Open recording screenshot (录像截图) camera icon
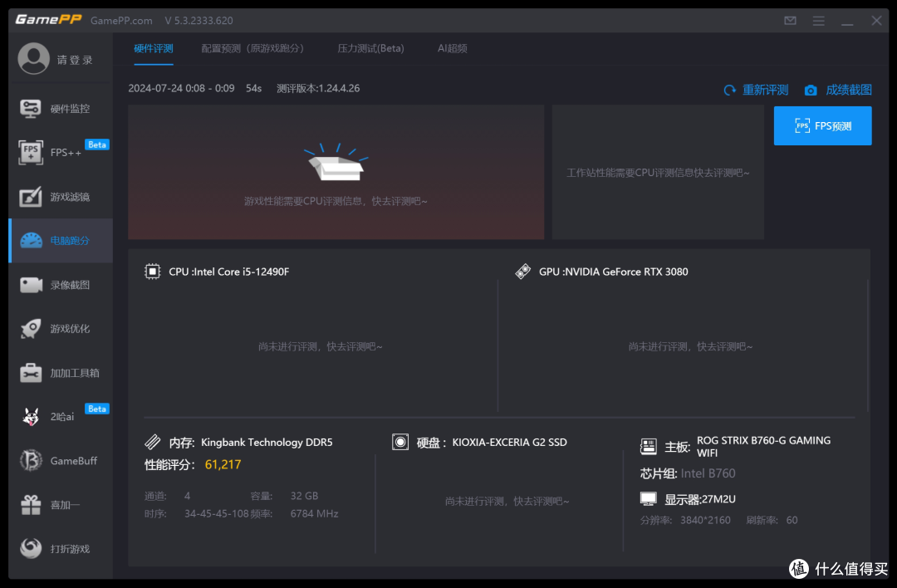897x588 pixels. point(31,285)
